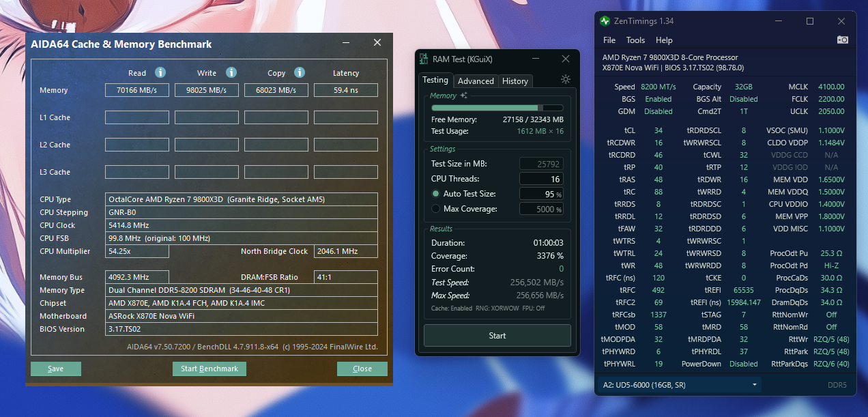Click the free memory usage progress bar
The image size is (868, 417).
tap(497, 108)
